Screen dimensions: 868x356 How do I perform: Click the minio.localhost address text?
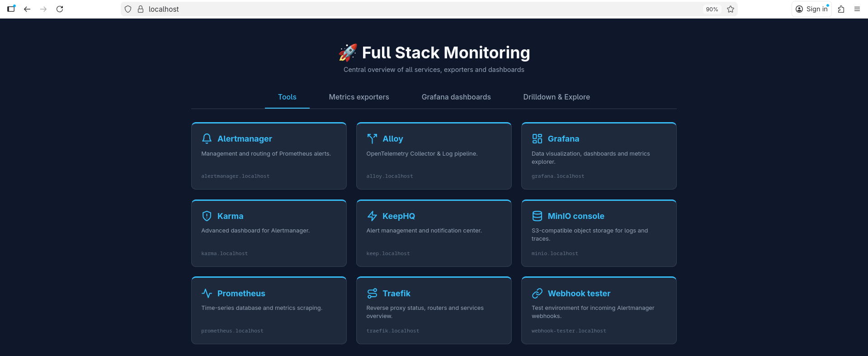[x=555, y=254]
